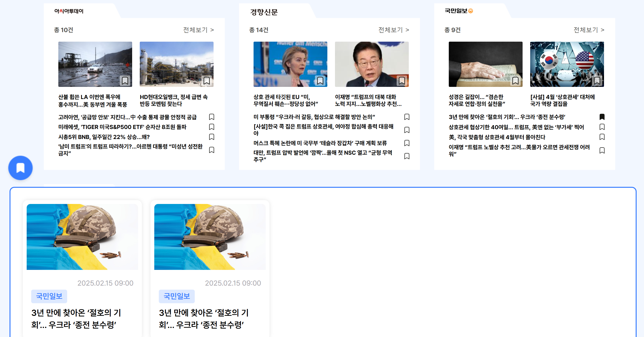Viewport: 644px width, 337px height.
Task: Bookmark the 성경은 길잡이 article thumbnail
Action: point(515,81)
